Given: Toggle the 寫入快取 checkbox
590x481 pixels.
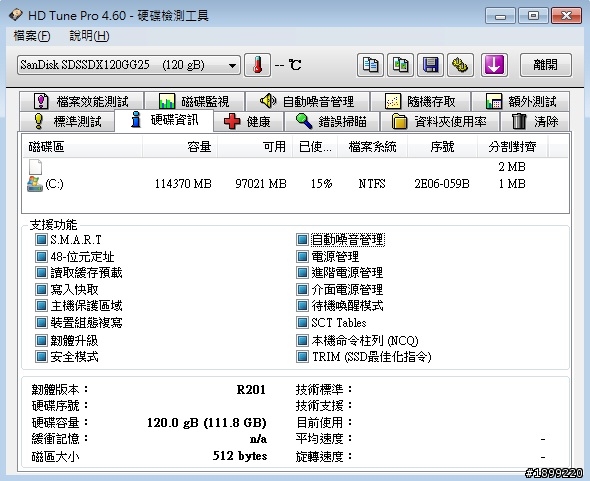Looking at the screenshot, I should click(x=41, y=289).
